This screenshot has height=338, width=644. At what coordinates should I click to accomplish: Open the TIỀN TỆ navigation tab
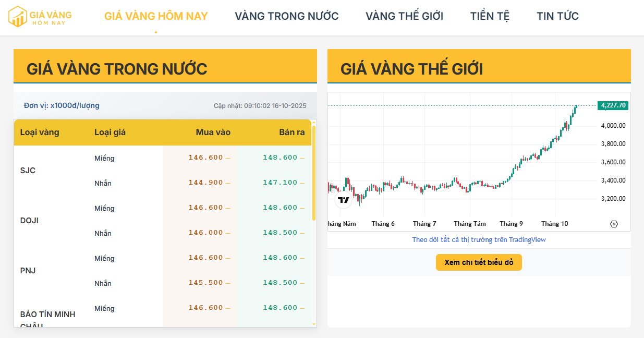[x=490, y=16]
